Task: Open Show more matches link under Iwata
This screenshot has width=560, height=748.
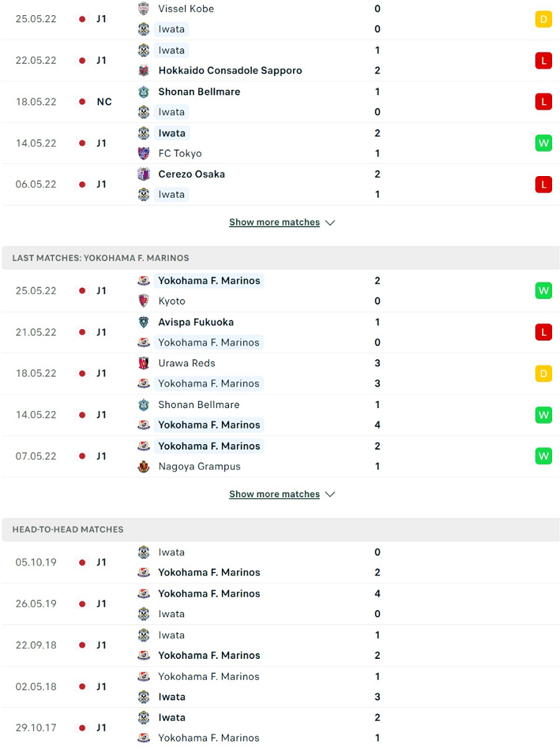Action: pyautogui.click(x=274, y=222)
